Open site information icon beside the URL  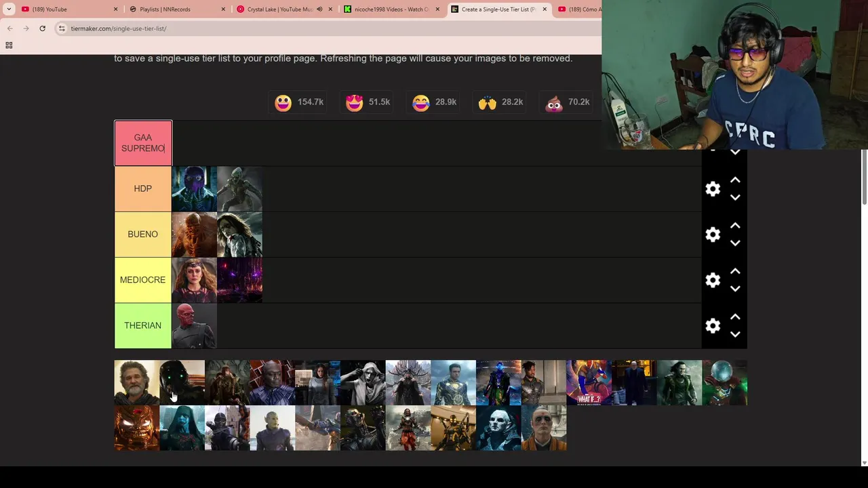[x=62, y=28]
